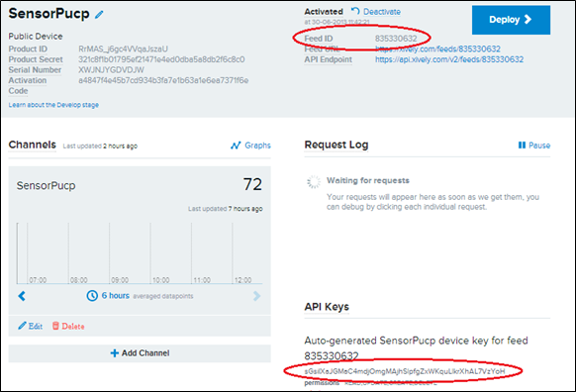The height and width of the screenshot is (392, 576).
Task: Click the plus icon on Add Channel
Action: [114, 353]
